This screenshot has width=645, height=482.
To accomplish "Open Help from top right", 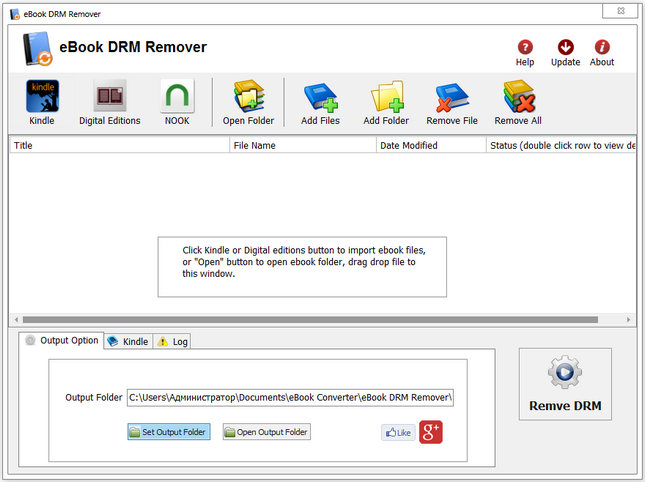I will 525,48.
